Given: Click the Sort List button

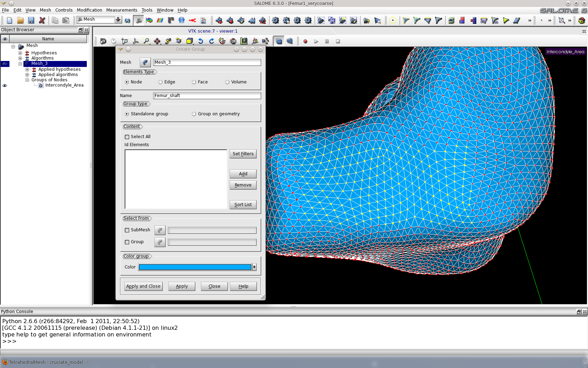Looking at the screenshot, I should point(243,205).
